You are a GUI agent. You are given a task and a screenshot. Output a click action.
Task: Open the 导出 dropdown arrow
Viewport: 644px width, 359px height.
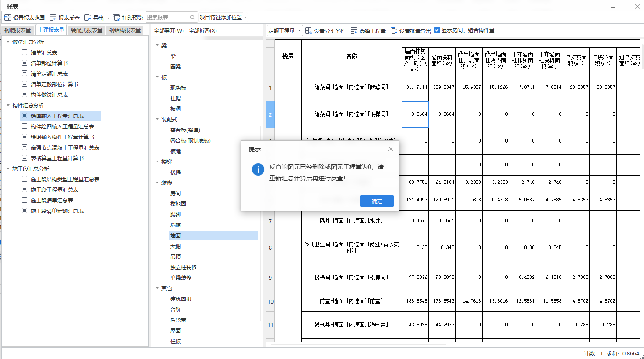(108, 18)
